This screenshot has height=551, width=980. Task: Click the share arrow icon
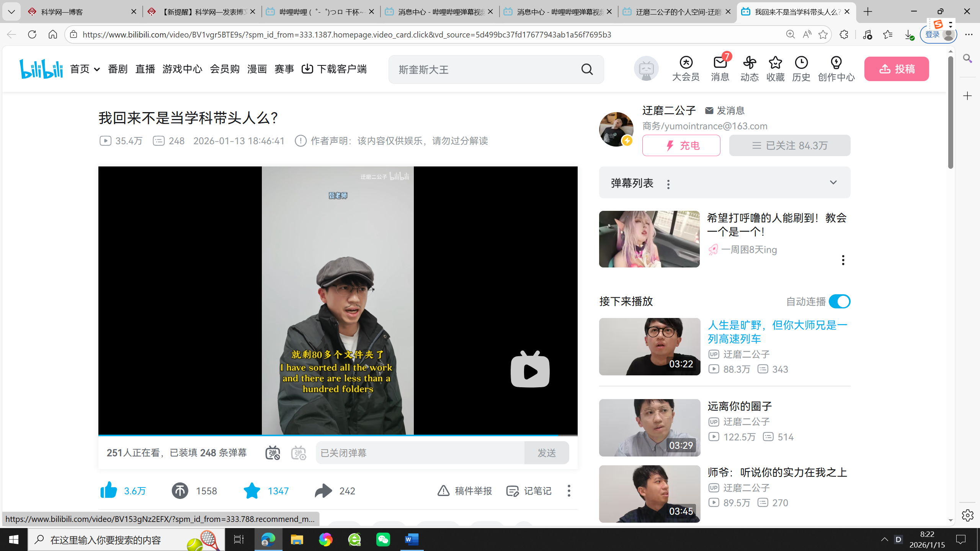pos(323,491)
